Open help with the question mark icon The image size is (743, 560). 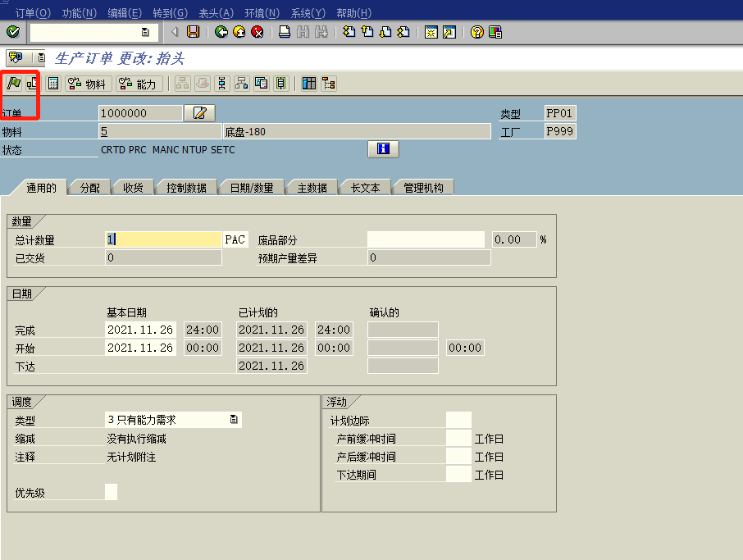(x=476, y=32)
